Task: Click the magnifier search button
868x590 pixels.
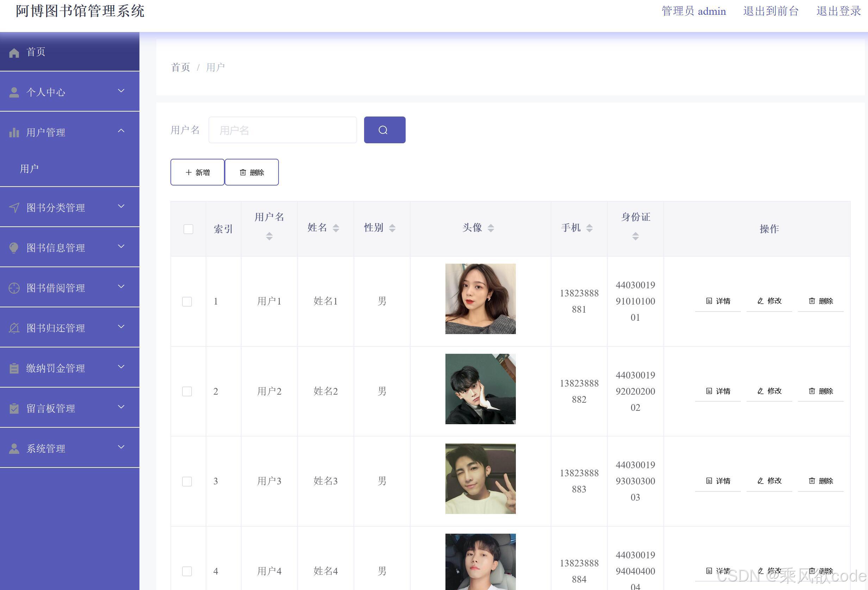Action: [x=384, y=130]
